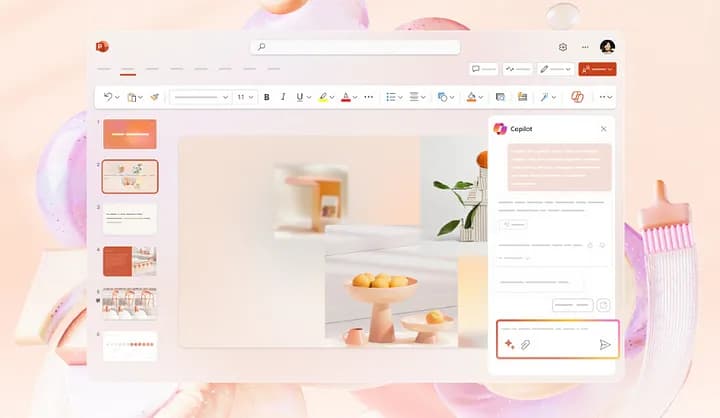Open the font name combo box
The width and height of the screenshot is (720, 418).
click(201, 97)
